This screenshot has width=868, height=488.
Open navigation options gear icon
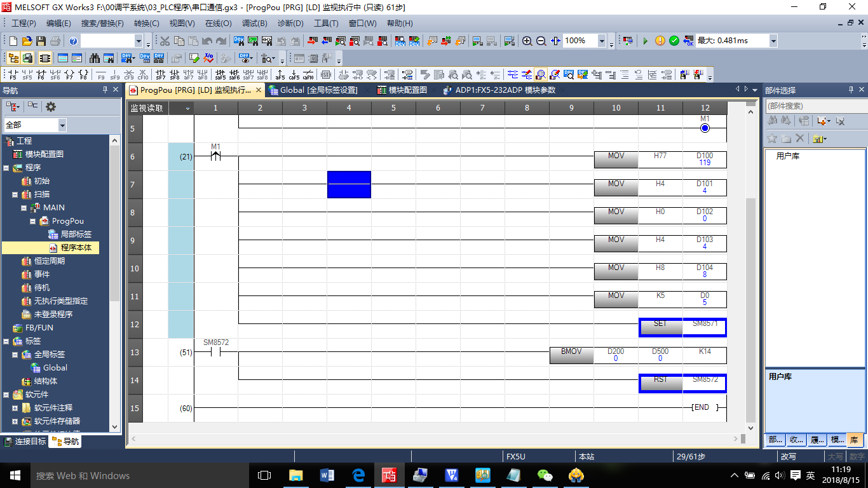pos(50,107)
